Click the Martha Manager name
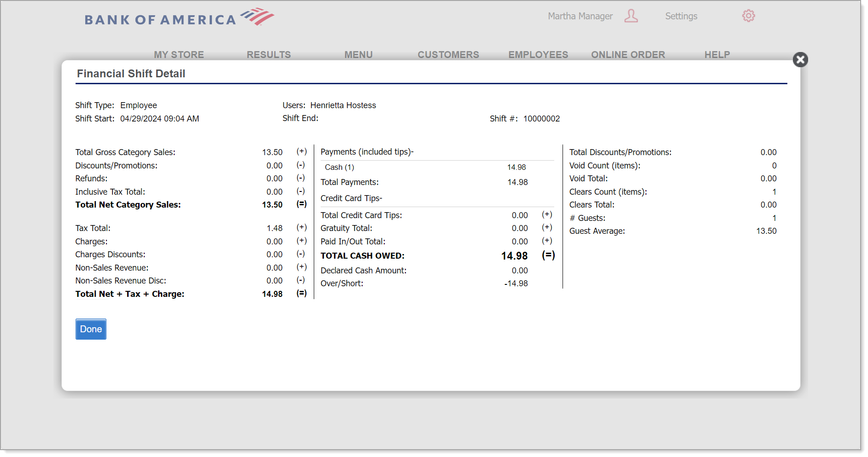Viewport: 868px width, 457px height. (580, 16)
